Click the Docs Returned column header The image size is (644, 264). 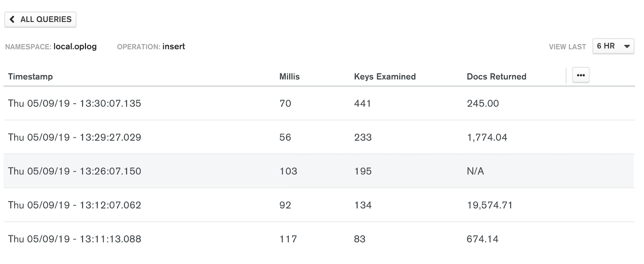coord(496,77)
